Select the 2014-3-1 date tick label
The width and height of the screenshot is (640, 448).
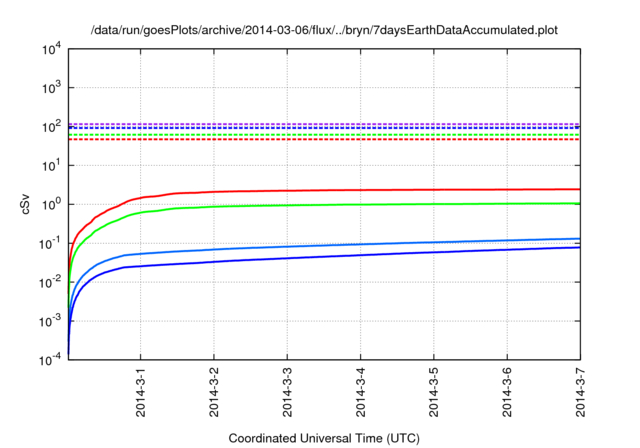(140, 392)
